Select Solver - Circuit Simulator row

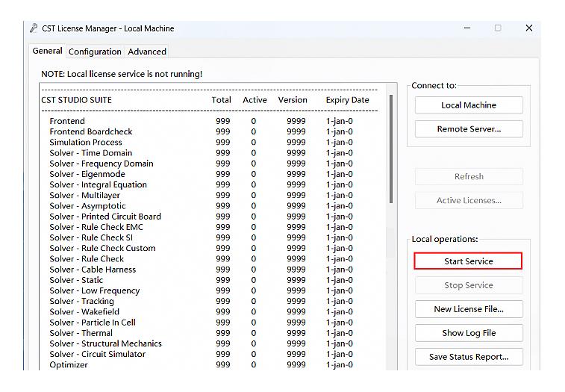point(201,354)
